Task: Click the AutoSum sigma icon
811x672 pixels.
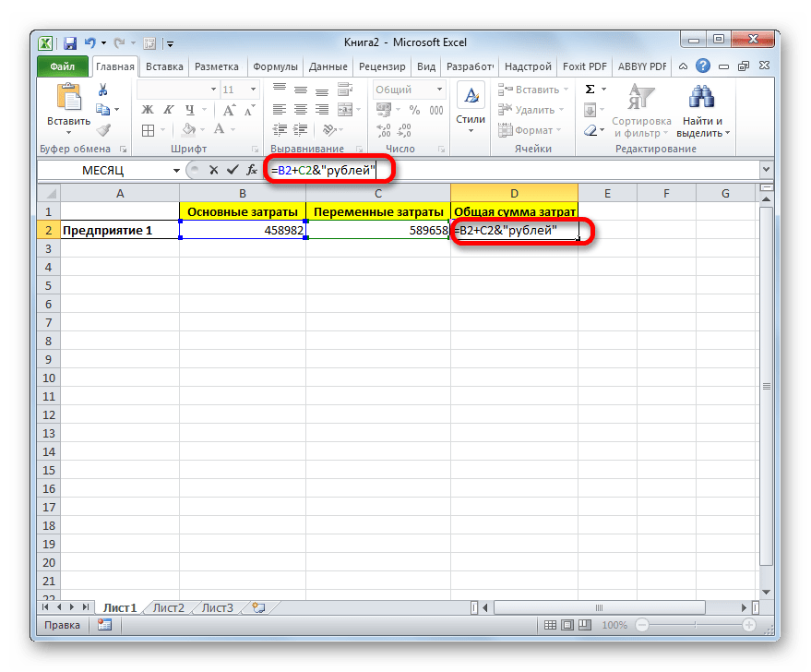Action: (590, 90)
